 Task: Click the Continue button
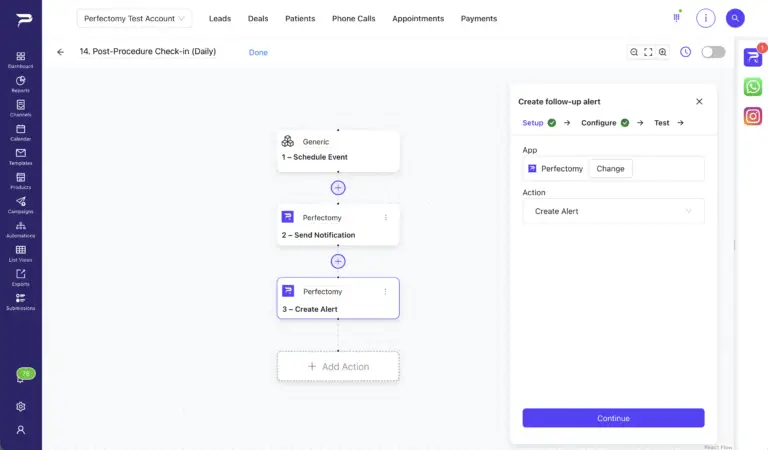click(x=613, y=418)
